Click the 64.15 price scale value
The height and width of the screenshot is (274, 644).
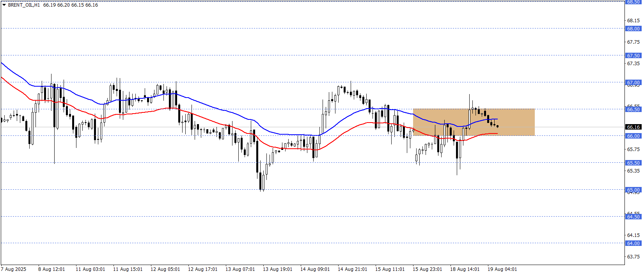[x=633, y=235]
